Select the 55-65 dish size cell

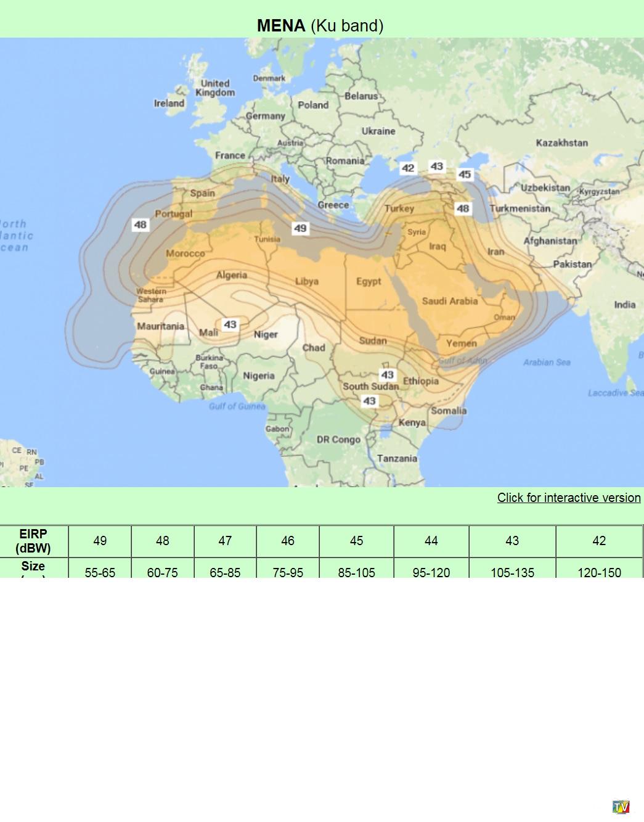(100, 571)
